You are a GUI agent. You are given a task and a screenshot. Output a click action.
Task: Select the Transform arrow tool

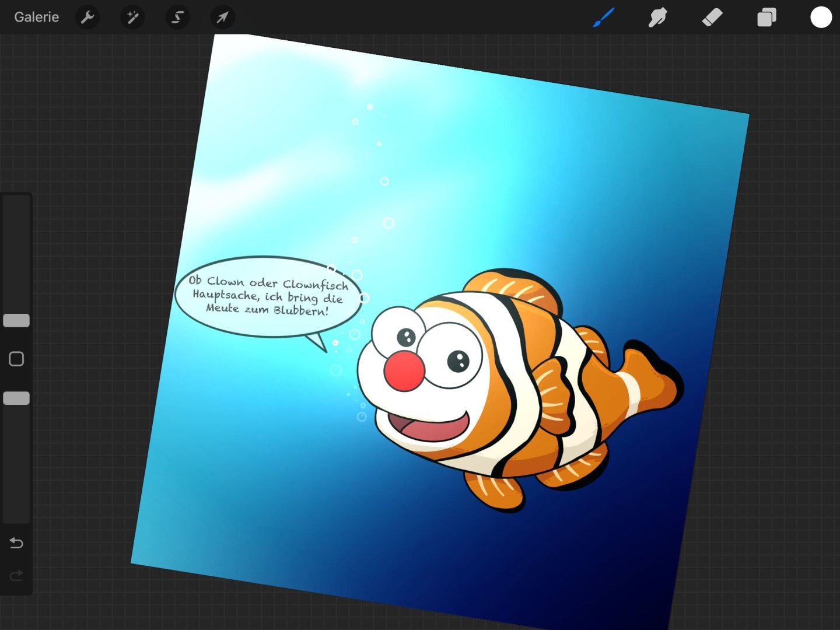(x=222, y=17)
